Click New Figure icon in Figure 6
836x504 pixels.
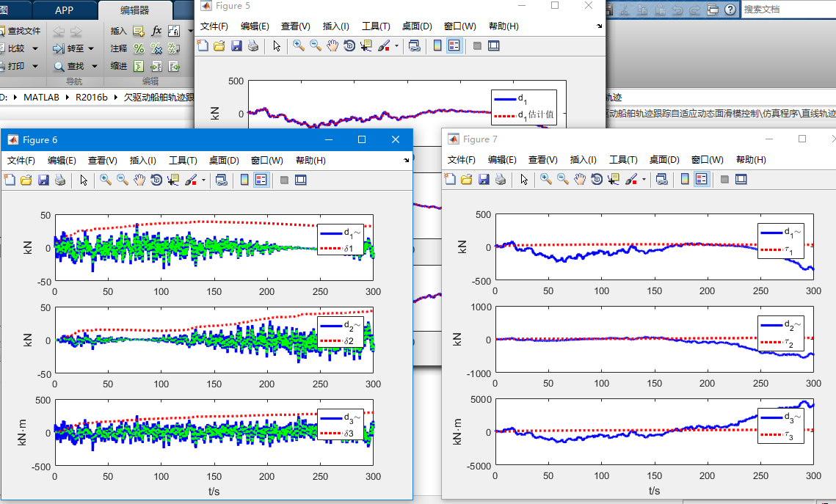pos(10,180)
